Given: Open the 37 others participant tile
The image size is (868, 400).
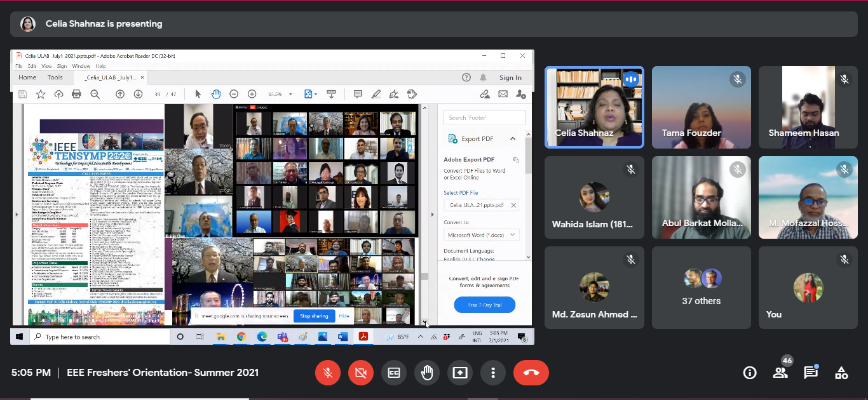Looking at the screenshot, I should pyautogui.click(x=701, y=288).
